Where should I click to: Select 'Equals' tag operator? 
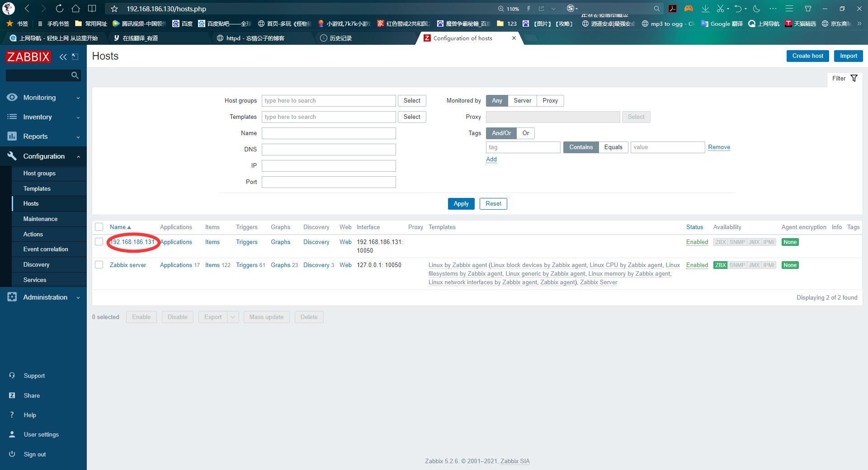[x=613, y=147]
